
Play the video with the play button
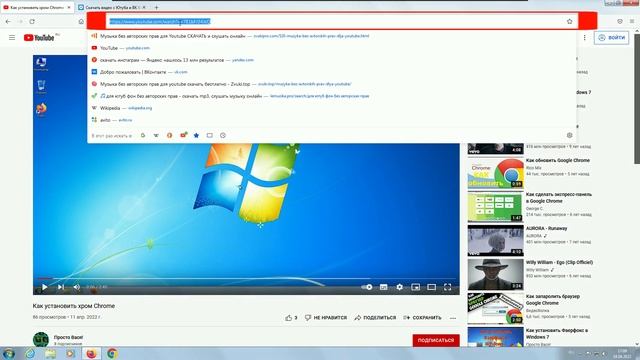coord(44,287)
